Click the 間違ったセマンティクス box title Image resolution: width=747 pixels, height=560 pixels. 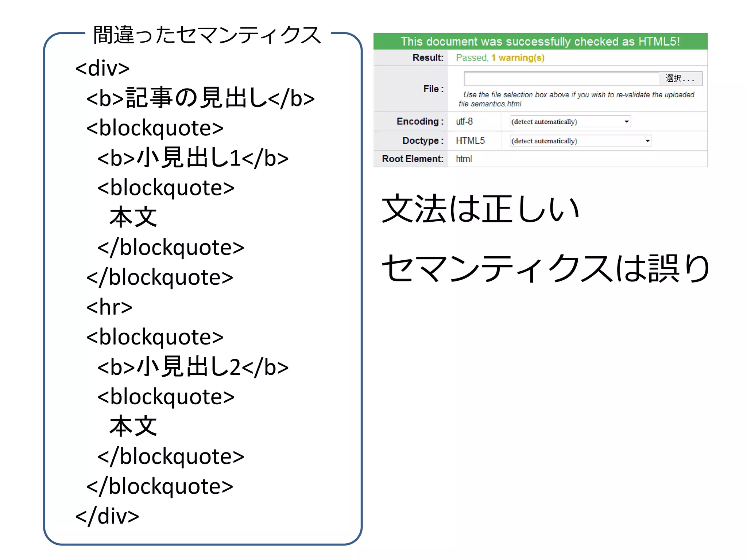click(207, 35)
